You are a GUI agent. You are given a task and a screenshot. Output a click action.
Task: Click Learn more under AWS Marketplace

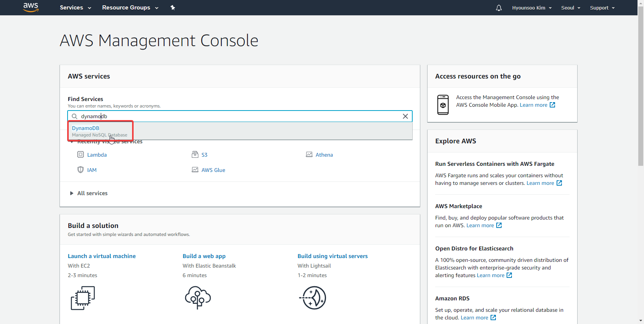(x=480, y=225)
